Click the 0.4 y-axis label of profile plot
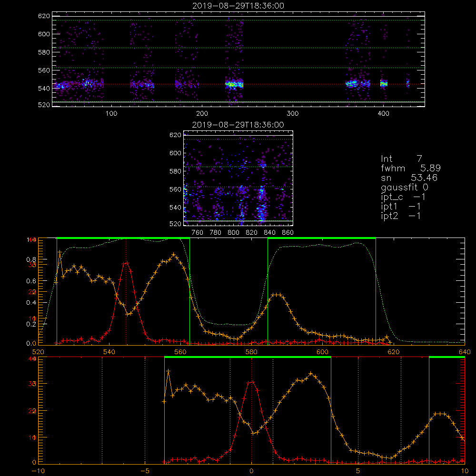 [x=31, y=302]
